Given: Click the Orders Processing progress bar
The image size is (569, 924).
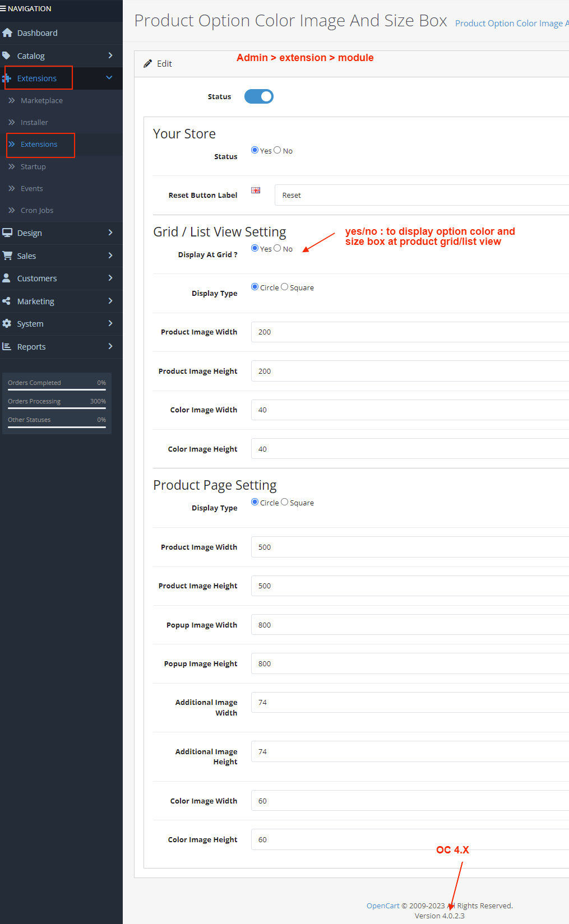Looking at the screenshot, I should [x=57, y=408].
